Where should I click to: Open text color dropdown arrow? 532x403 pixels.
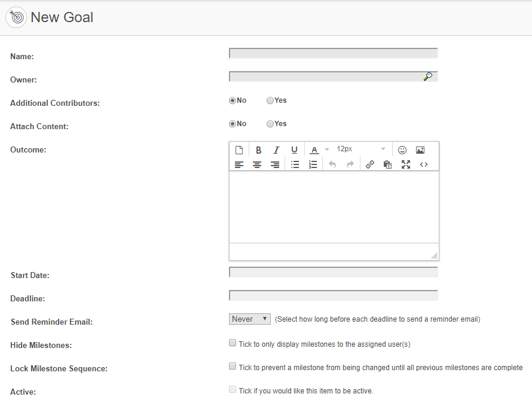[327, 149]
